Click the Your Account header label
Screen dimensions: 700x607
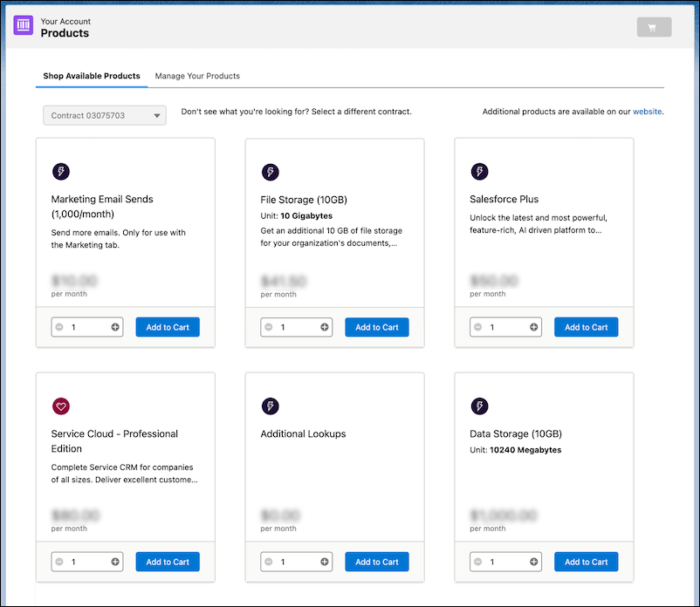coord(65,22)
